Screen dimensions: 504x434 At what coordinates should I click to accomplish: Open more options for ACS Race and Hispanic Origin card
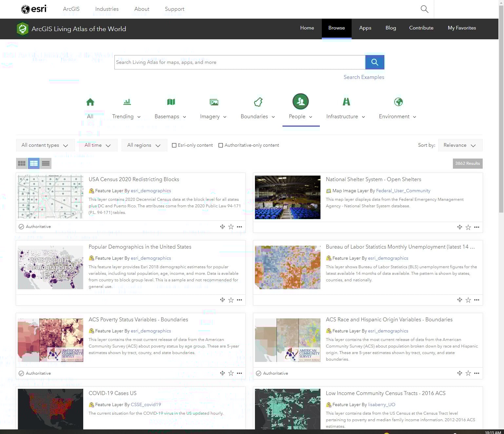477,373
